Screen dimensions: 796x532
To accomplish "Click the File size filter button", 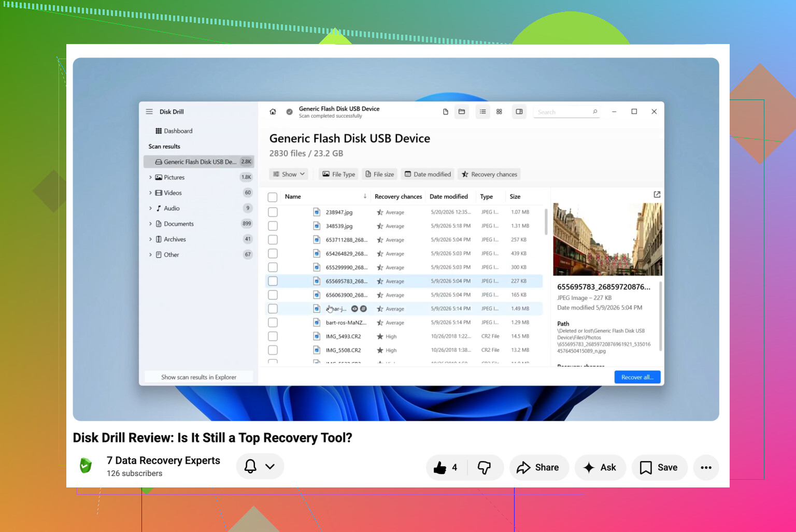I will 380,174.
